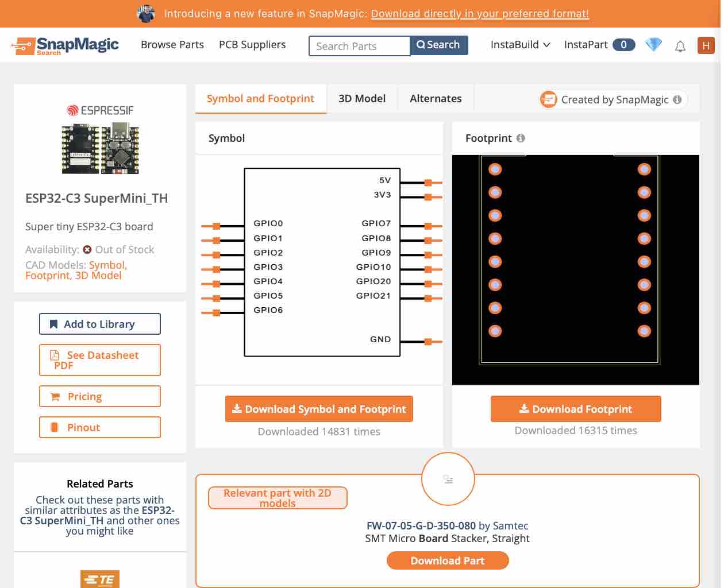Click the Out of Stock status icon

87,249
